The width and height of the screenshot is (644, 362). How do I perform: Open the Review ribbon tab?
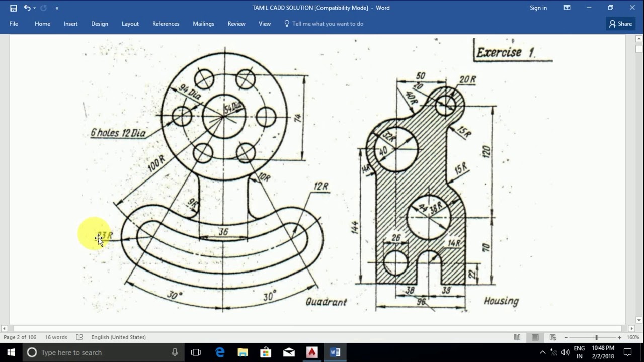(236, 24)
